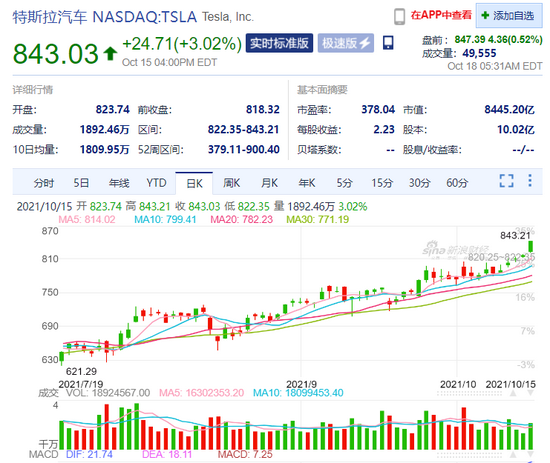550x463 pixels.
Task: Click the NASDAQ:TSLA ticker text
Action: (144, 17)
